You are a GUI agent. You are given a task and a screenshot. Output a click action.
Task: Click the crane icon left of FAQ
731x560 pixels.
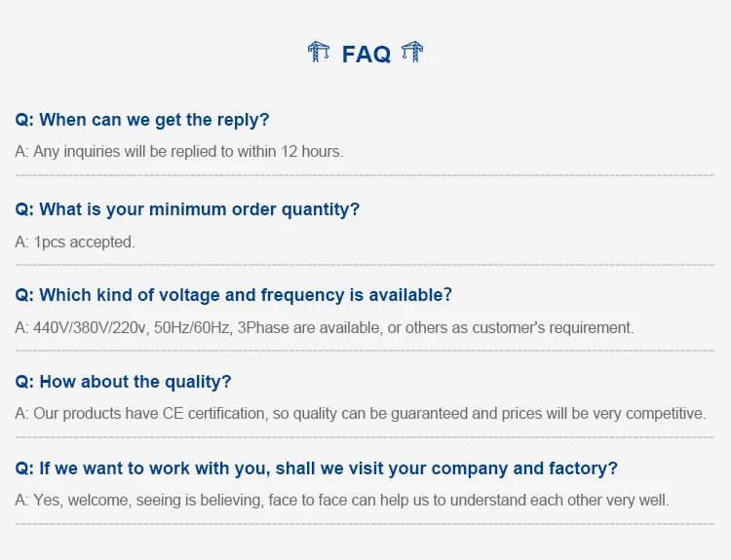(x=319, y=53)
